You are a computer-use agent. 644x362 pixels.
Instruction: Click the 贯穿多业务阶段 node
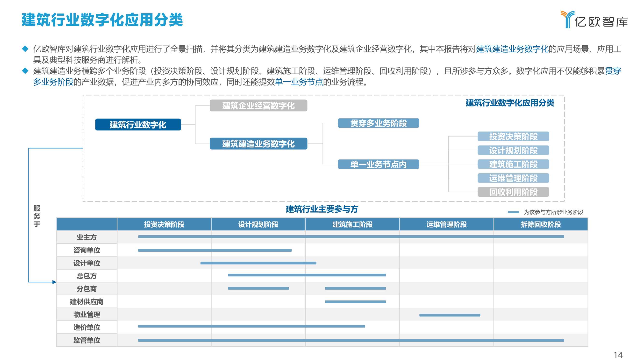pyautogui.click(x=378, y=123)
